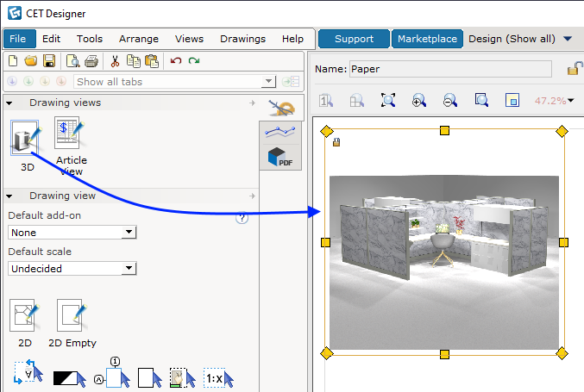The image size is (584, 392).
Task: Zoom out on the paper
Action: pyautogui.click(x=450, y=101)
